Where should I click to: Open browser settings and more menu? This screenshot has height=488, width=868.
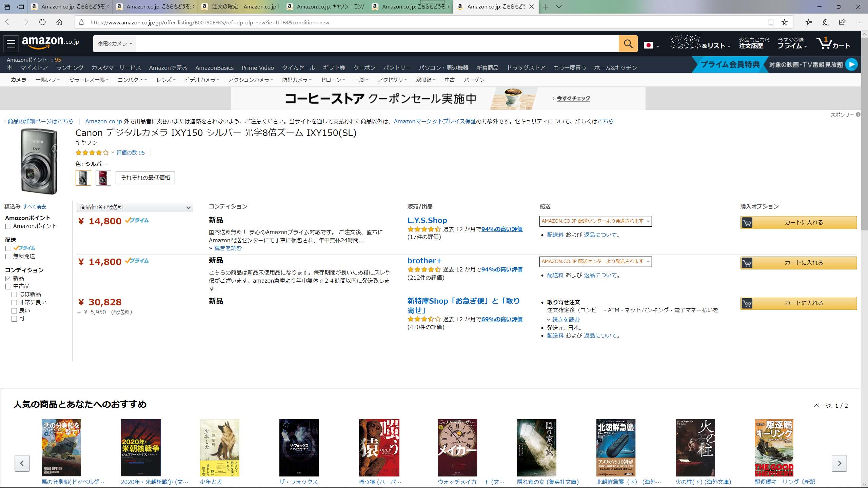pos(859,22)
